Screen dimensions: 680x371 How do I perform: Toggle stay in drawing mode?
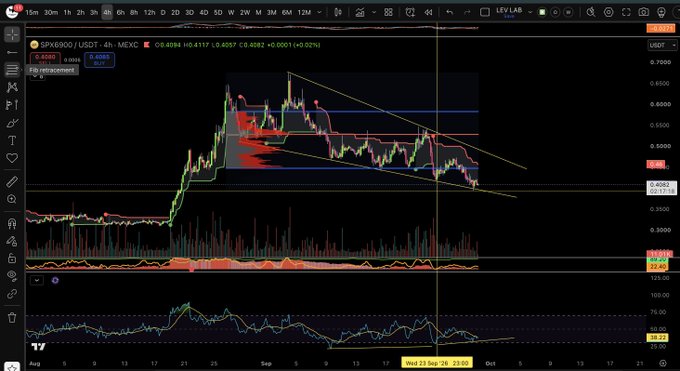point(12,241)
